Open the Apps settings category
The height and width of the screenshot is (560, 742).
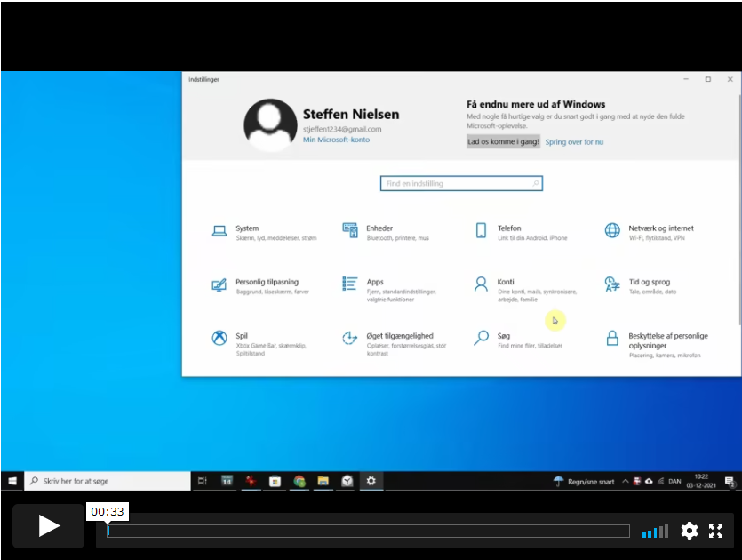pos(374,283)
